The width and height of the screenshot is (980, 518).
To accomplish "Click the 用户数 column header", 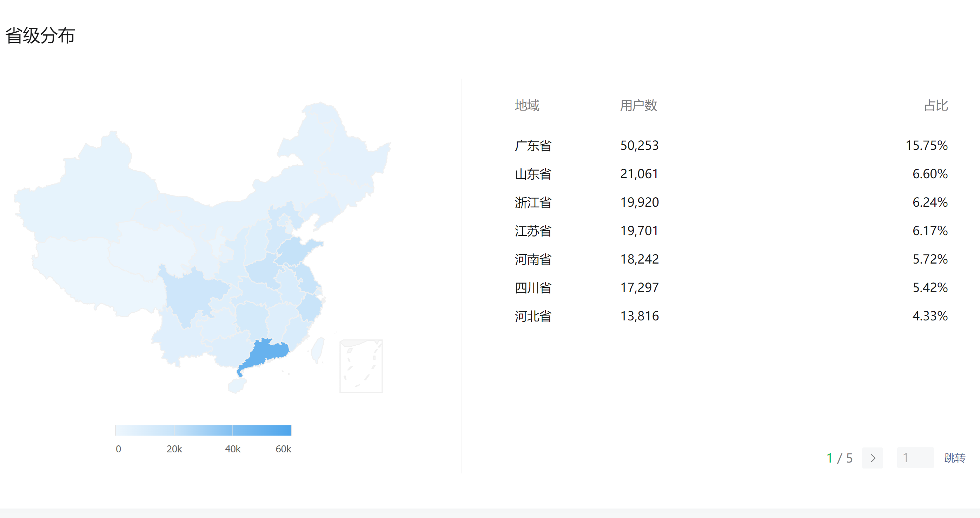I will (638, 105).
